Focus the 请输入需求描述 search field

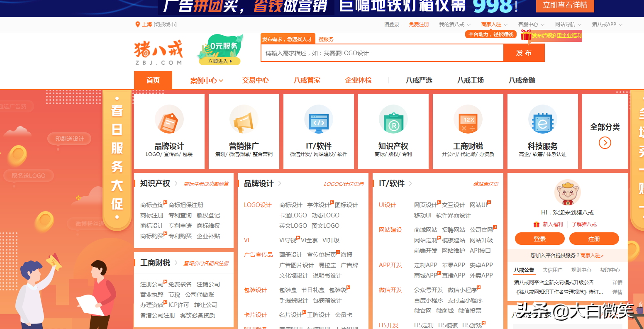pos(382,53)
